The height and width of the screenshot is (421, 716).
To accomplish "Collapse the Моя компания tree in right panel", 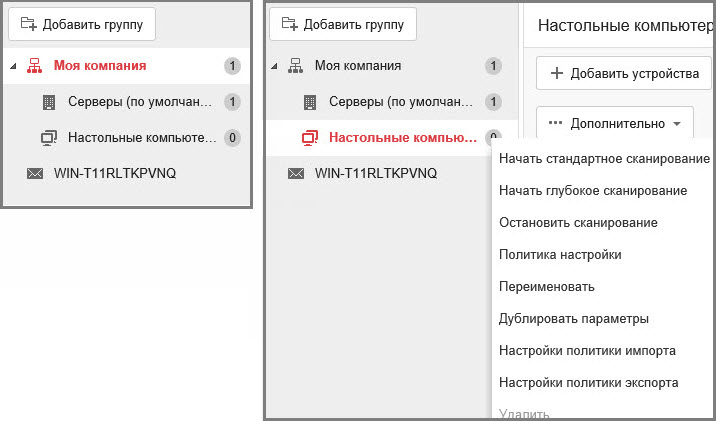I will [274, 67].
